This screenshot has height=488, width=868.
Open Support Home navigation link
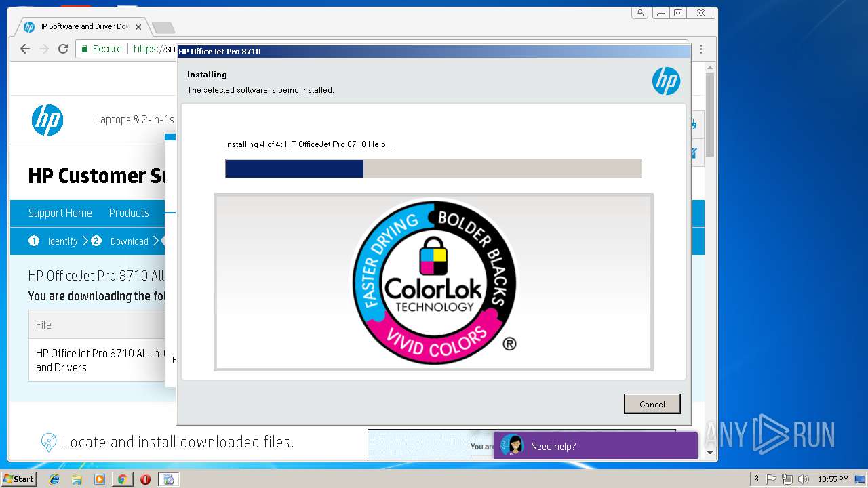coord(60,213)
